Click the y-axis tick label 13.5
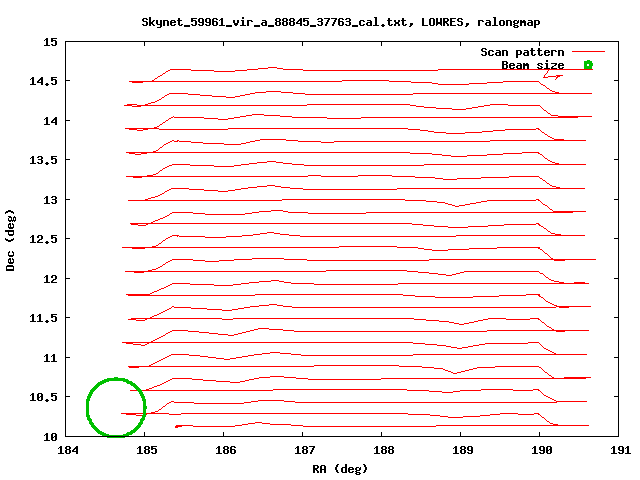 (43, 160)
